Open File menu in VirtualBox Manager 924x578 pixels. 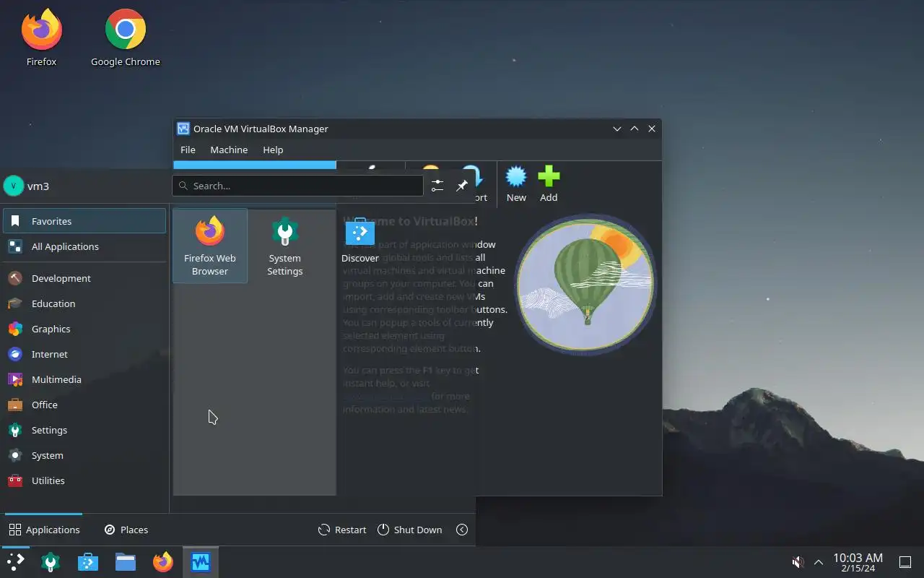188,150
